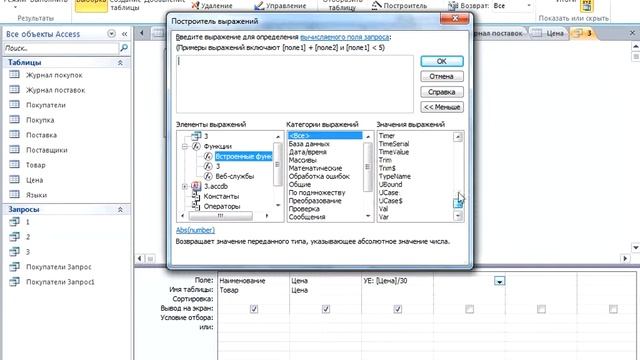Viewport: 640px width, 360px height.
Task: Open the Поставка table icon
Action: pos(14,134)
